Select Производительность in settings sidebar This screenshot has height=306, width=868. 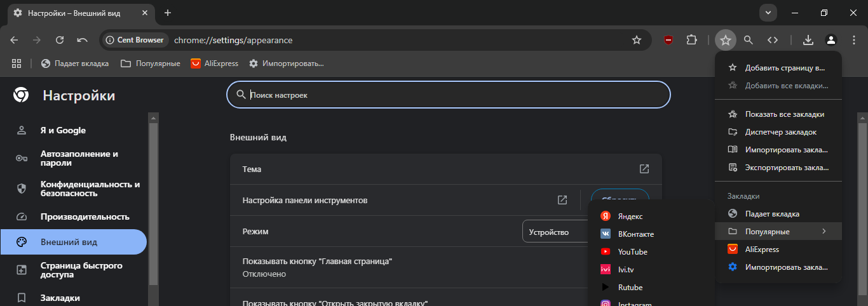pos(85,216)
